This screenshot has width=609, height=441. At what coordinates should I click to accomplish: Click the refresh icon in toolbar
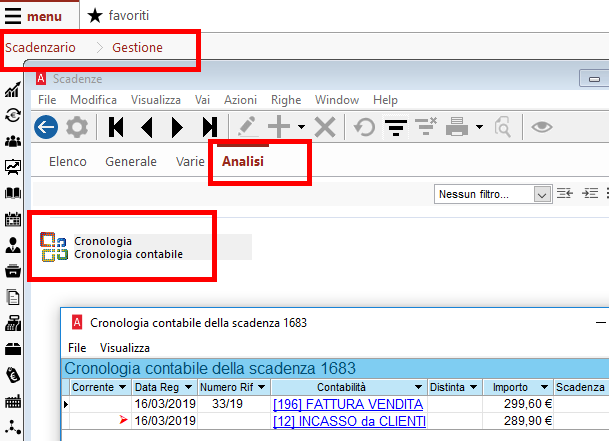[364, 127]
